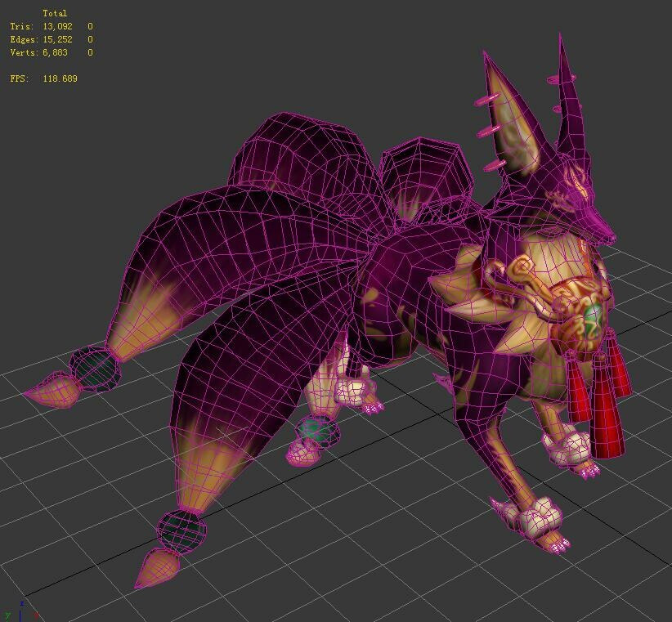Select the green jade ornament on the collar

(x=590, y=313)
